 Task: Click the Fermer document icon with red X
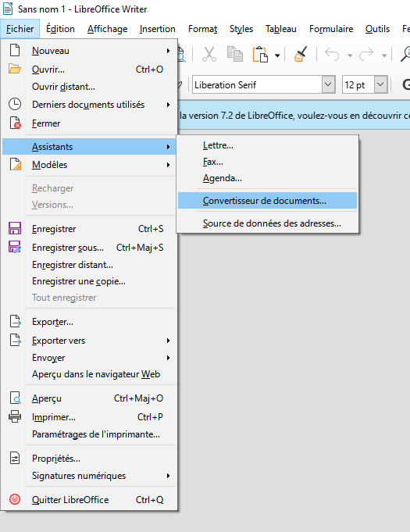(x=16, y=123)
